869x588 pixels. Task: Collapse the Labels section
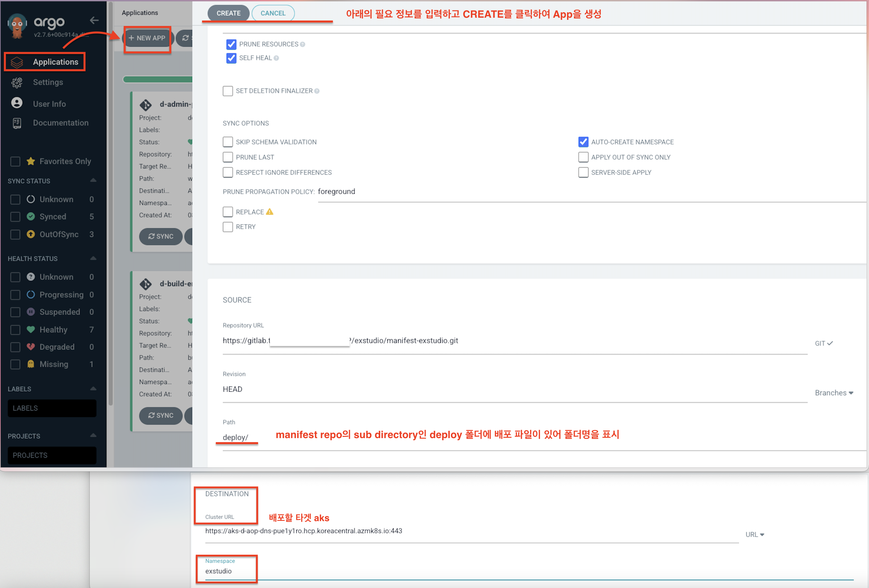(x=93, y=389)
